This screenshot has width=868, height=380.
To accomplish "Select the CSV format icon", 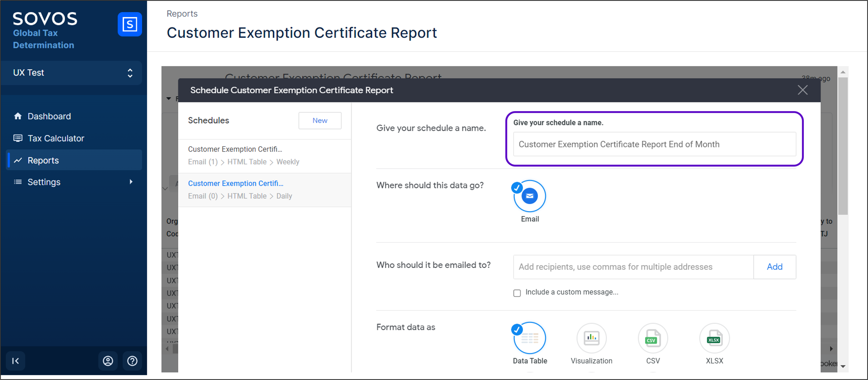I will point(653,338).
